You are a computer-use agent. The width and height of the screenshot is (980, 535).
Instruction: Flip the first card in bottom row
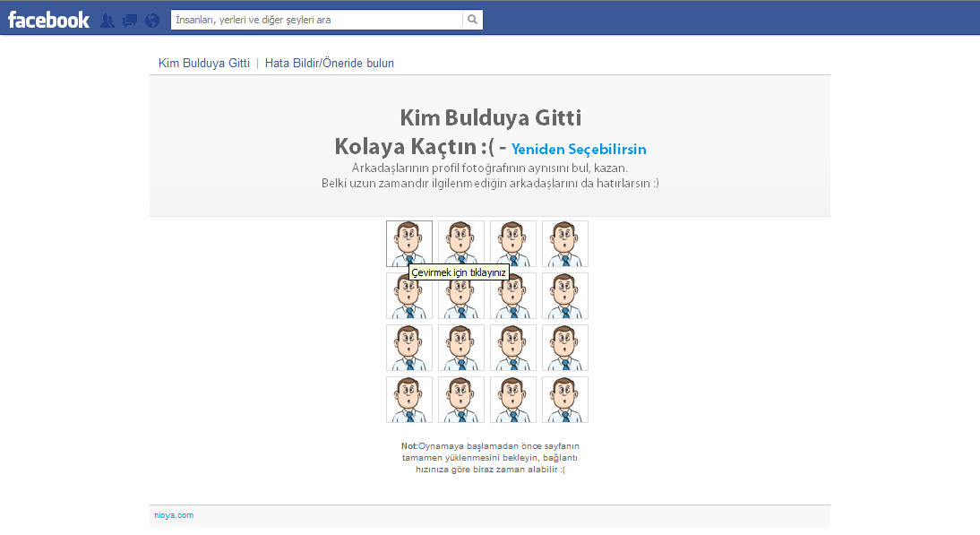(x=409, y=400)
